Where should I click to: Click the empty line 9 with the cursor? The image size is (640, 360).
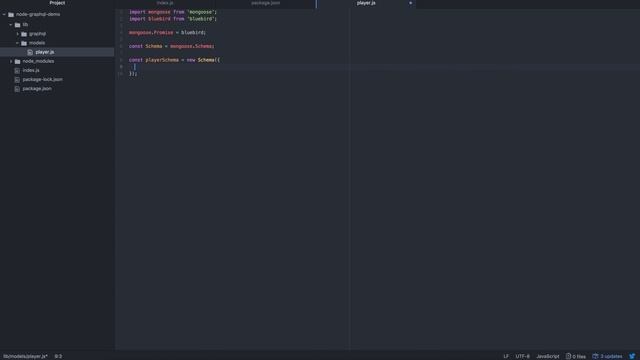pyautogui.click(x=378, y=67)
